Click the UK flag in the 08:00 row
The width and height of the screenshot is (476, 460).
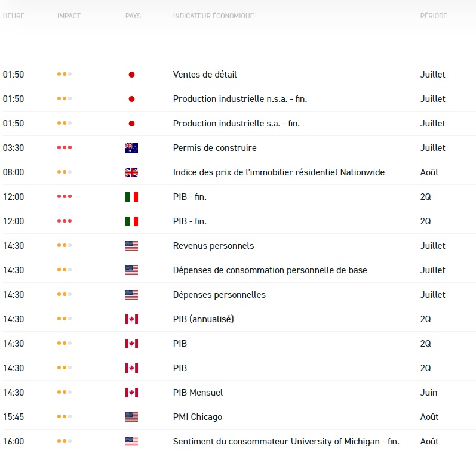[131, 172]
